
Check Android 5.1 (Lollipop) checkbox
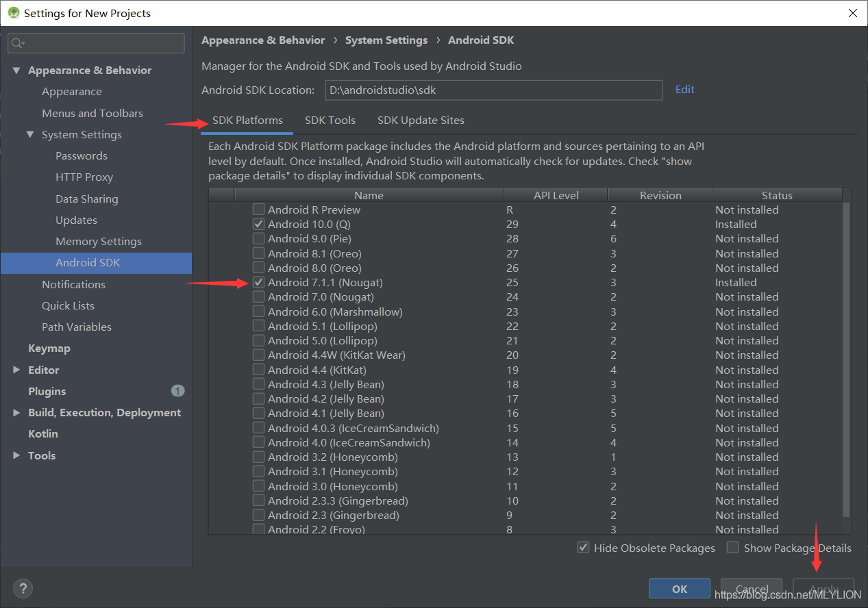coord(258,326)
